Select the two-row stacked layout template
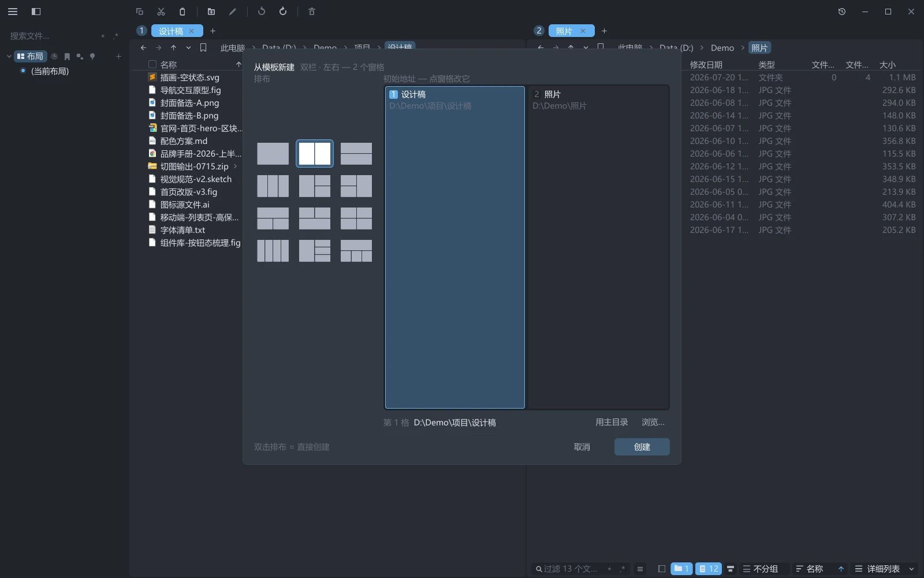The height and width of the screenshot is (578, 924). [356, 154]
